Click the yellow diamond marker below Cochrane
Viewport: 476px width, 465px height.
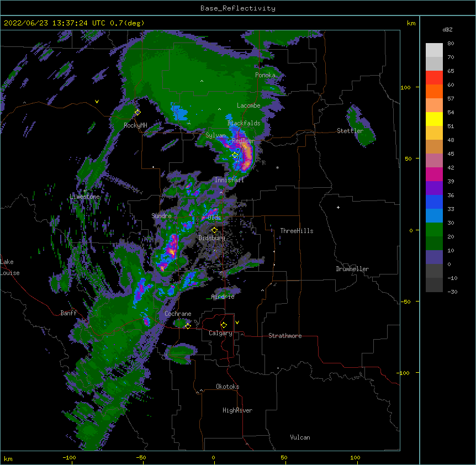[188, 326]
